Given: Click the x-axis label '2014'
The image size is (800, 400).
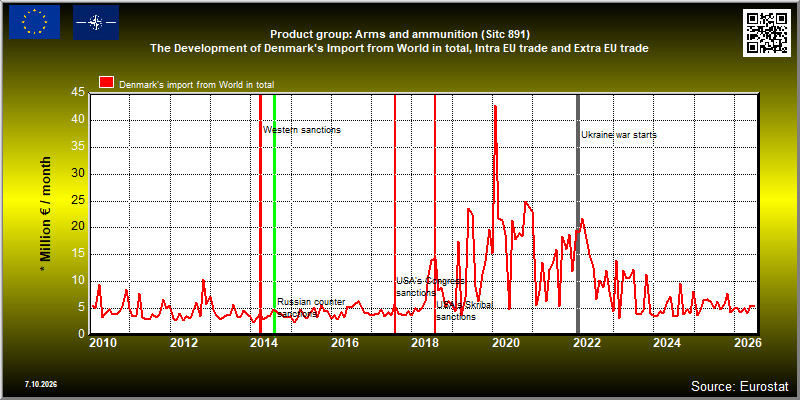Looking at the screenshot, I should click(265, 343).
